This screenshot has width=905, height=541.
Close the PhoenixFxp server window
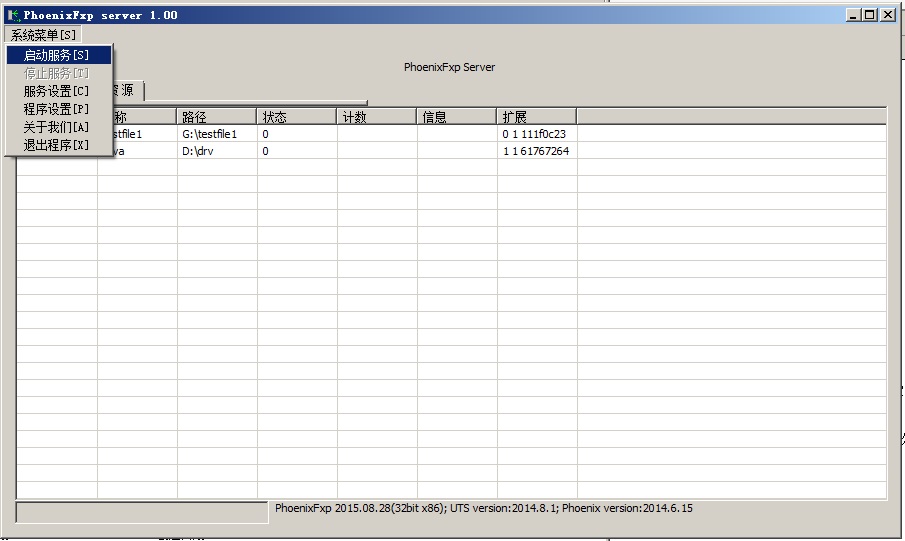tap(888, 15)
